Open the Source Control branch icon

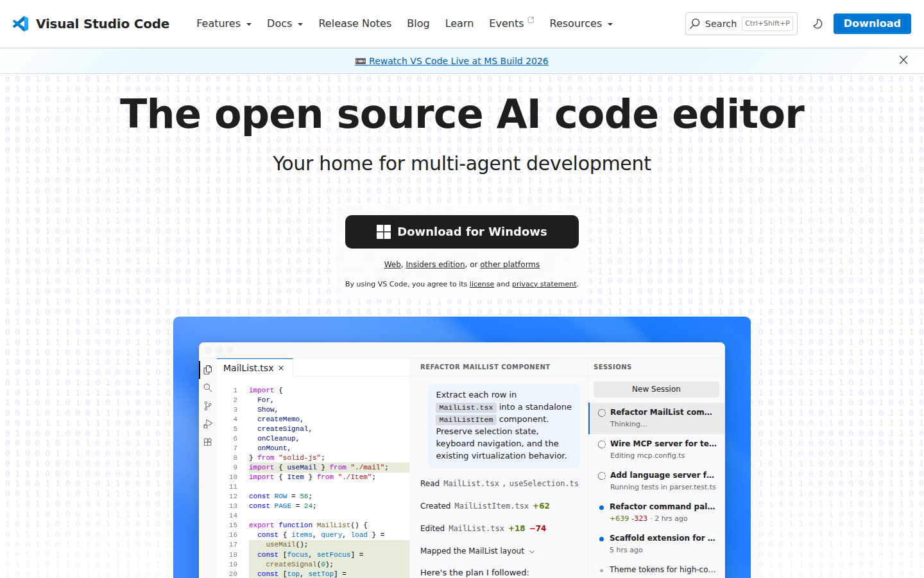[208, 406]
